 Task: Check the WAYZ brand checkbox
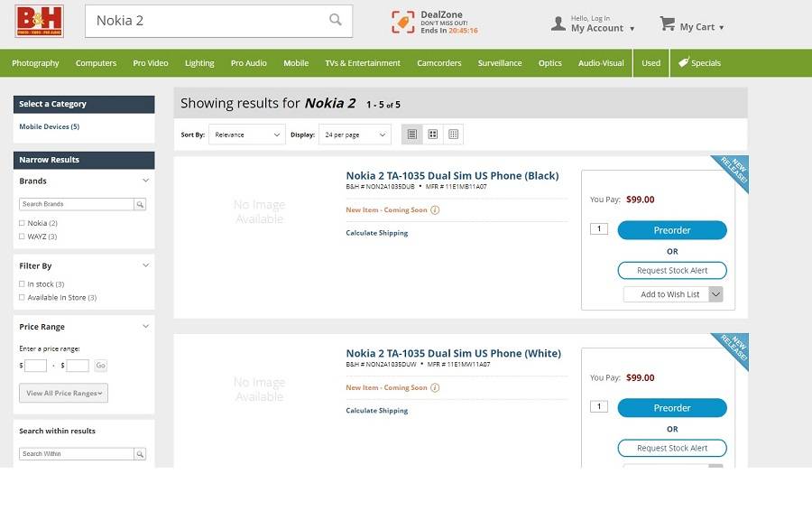click(23, 237)
